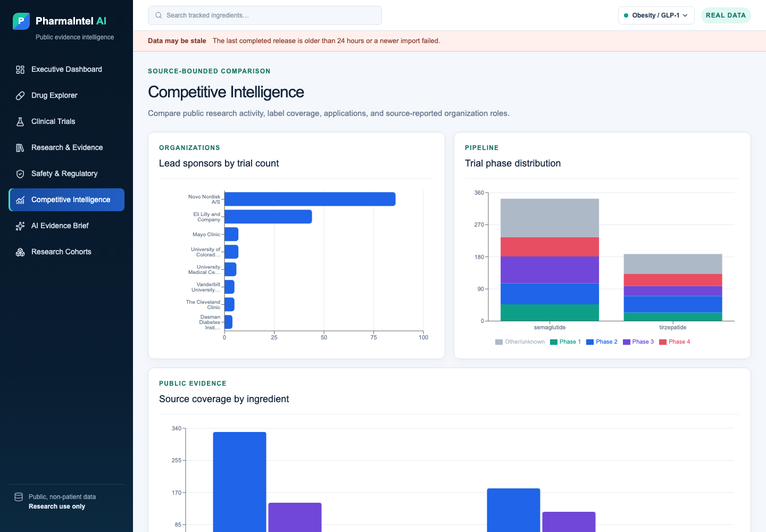Click semaglutide purple Phase 3 segment
Viewport: 766px width, 532px height.
click(549, 270)
